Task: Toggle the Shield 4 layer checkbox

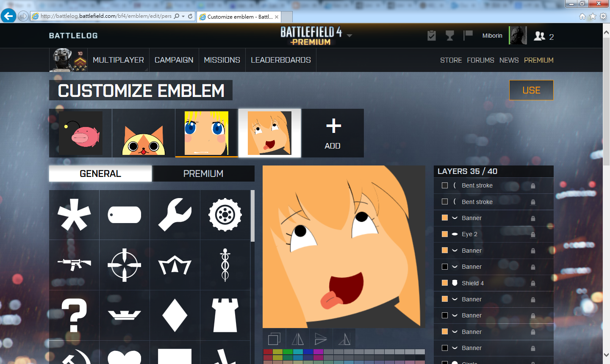Action: click(x=445, y=283)
